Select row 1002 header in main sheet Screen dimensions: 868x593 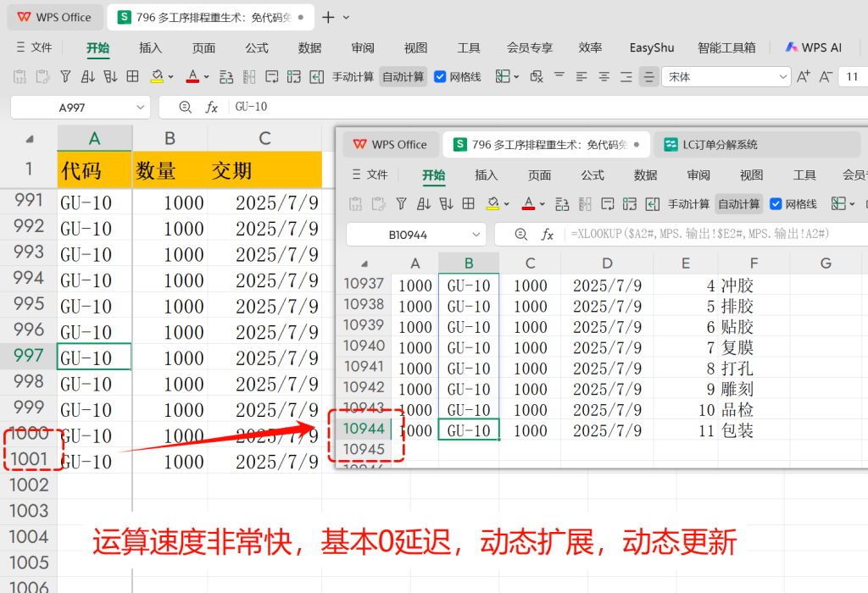pos(29,485)
